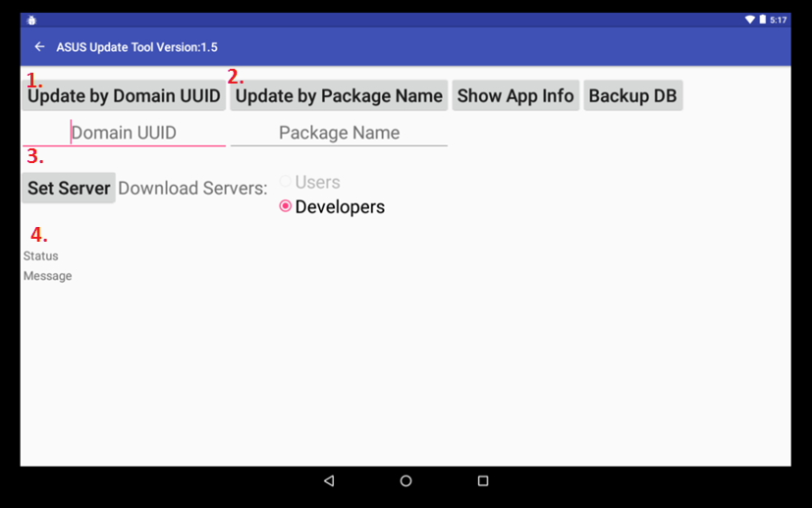This screenshot has height=508, width=812.
Task: Select the Developers radio button
Action: [332, 206]
